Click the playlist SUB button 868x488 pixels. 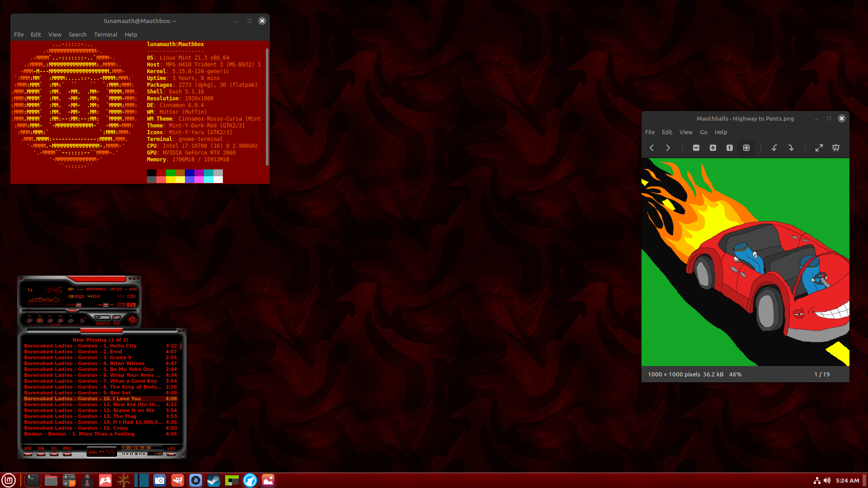point(41,454)
